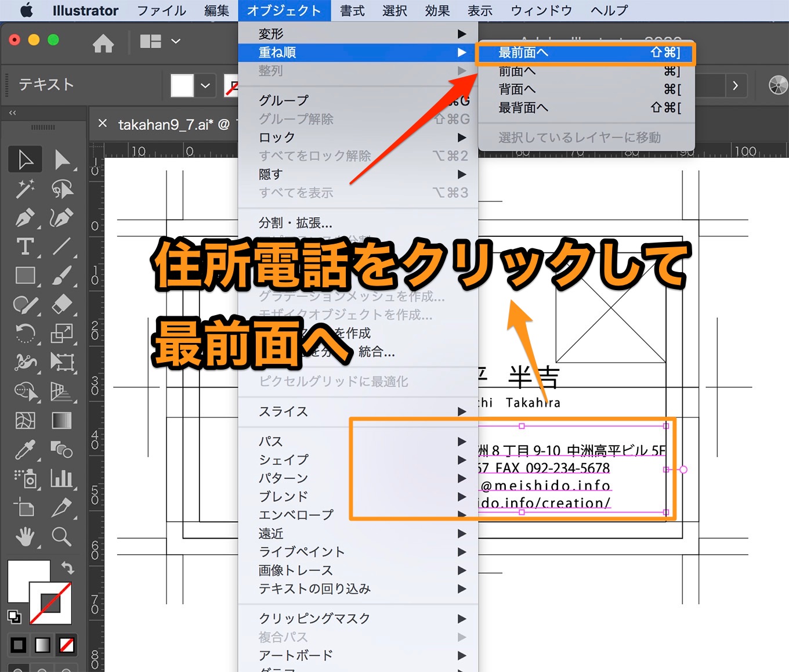Open the ファイル menu
Screen dimensions: 789x672
click(x=161, y=10)
